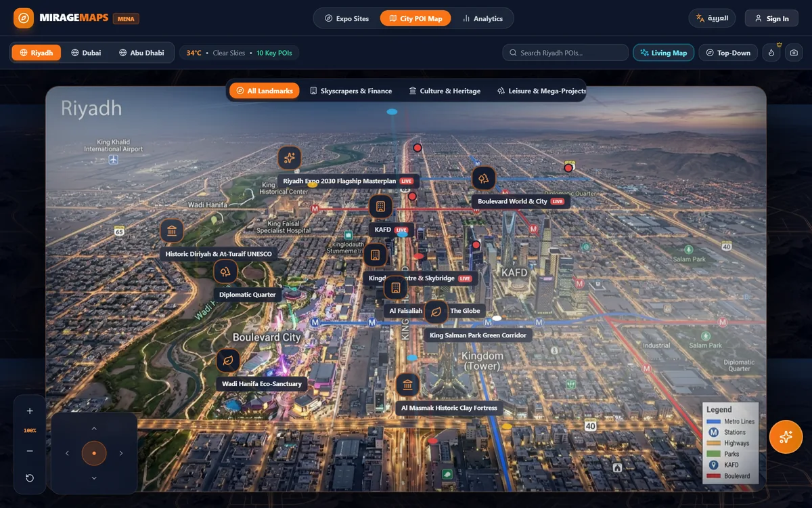Image resolution: width=812 pixels, height=508 pixels.
Task: Reset the map view rotation icon
Action: coord(30,478)
